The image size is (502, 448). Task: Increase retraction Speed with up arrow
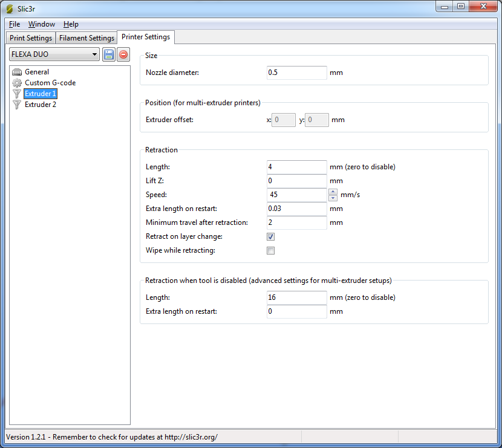(x=333, y=192)
